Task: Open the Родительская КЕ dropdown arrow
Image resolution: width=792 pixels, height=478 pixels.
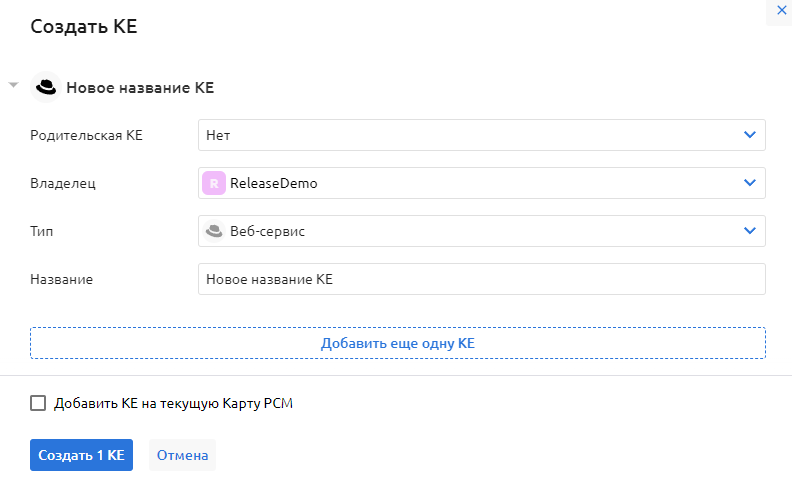Action: coord(749,135)
